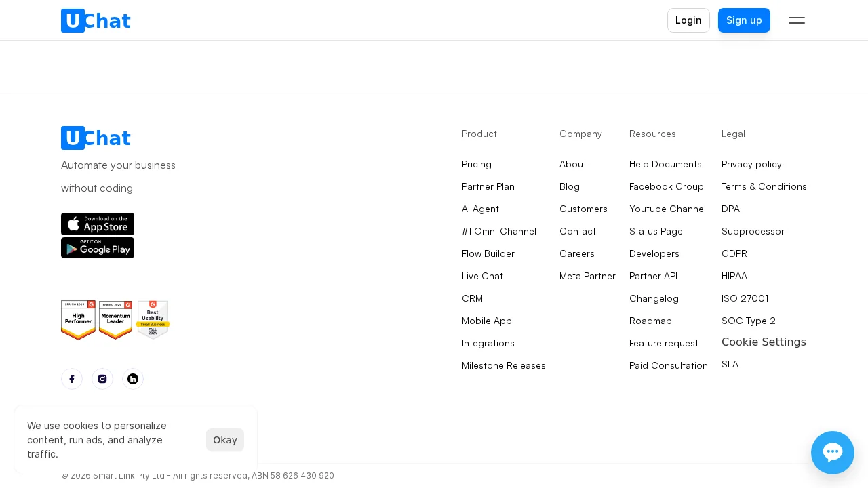
Task: Open Instagram via the footer social icon
Action: coord(102,379)
